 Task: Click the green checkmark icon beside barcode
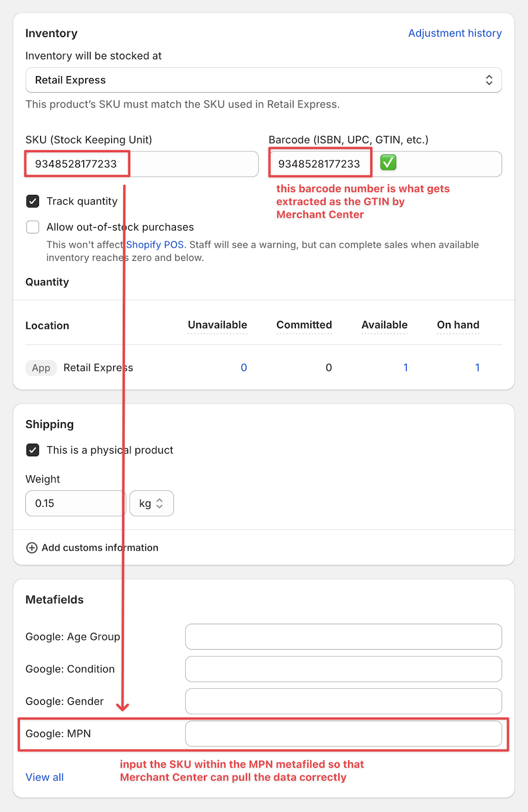[x=388, y=163]
